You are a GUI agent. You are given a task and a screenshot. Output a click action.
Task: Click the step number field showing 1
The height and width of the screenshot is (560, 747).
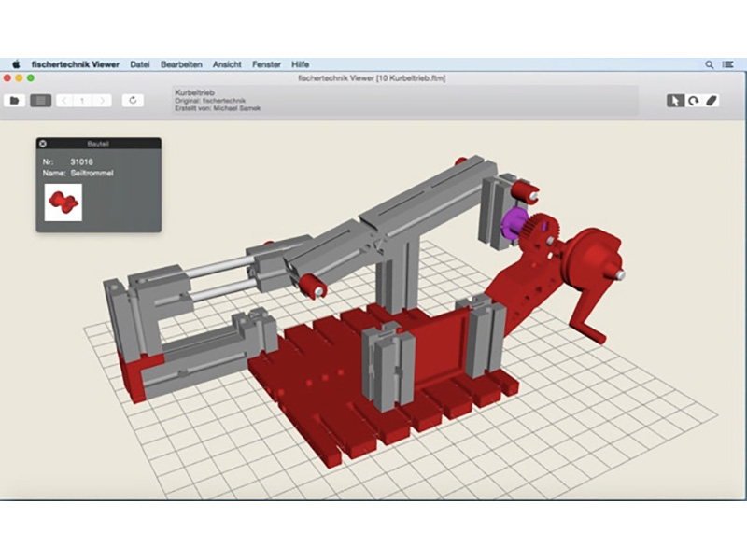click(x=83, y=100)
